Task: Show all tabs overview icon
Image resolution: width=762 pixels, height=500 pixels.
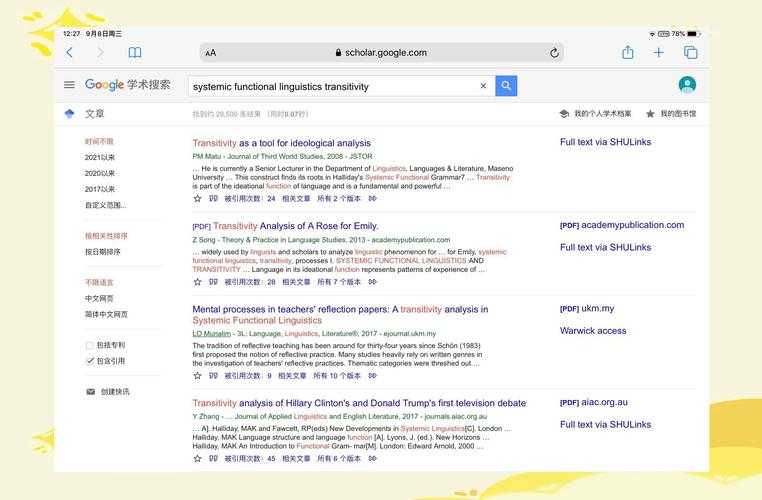Action: point(691,52)
